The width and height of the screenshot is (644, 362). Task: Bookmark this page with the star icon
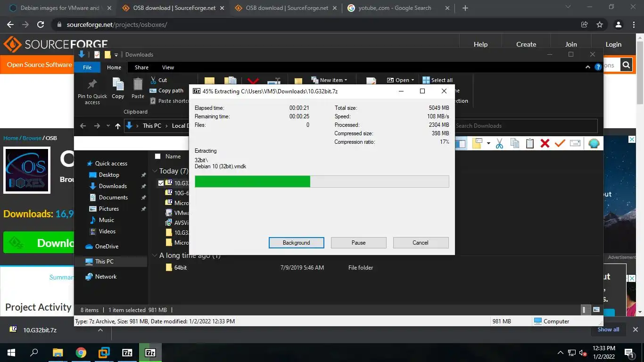(x=600, y=25)
